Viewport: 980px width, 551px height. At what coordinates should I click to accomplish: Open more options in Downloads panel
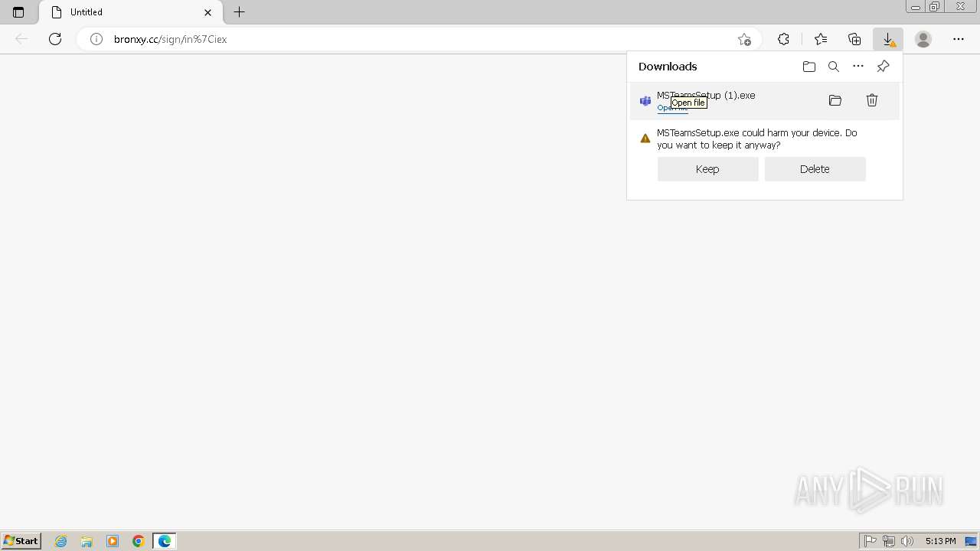click(858, 67)
